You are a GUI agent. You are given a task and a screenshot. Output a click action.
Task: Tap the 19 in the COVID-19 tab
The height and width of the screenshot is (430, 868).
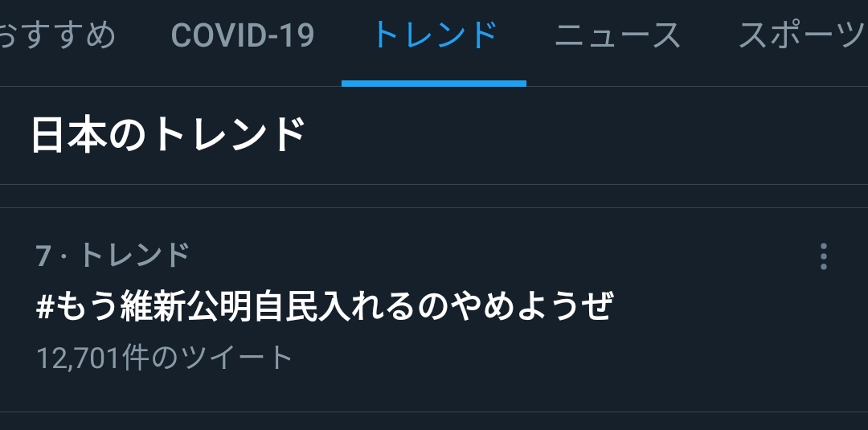point(296,35)
